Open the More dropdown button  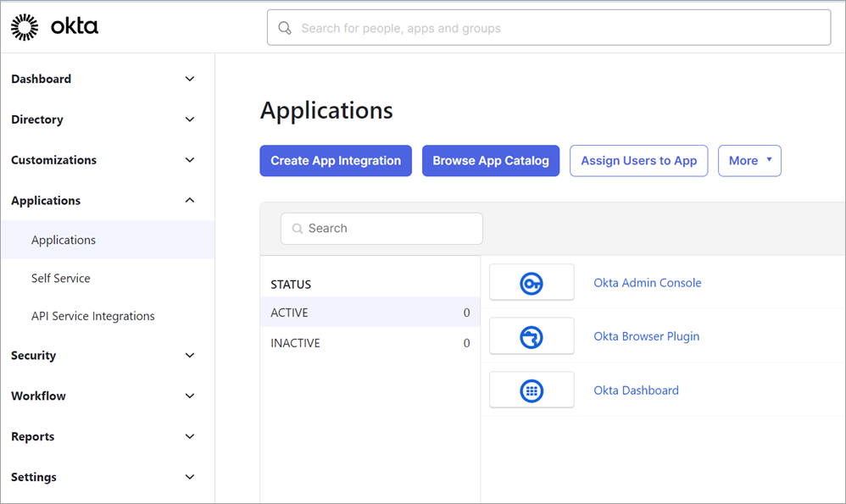[x=749, y=161]
